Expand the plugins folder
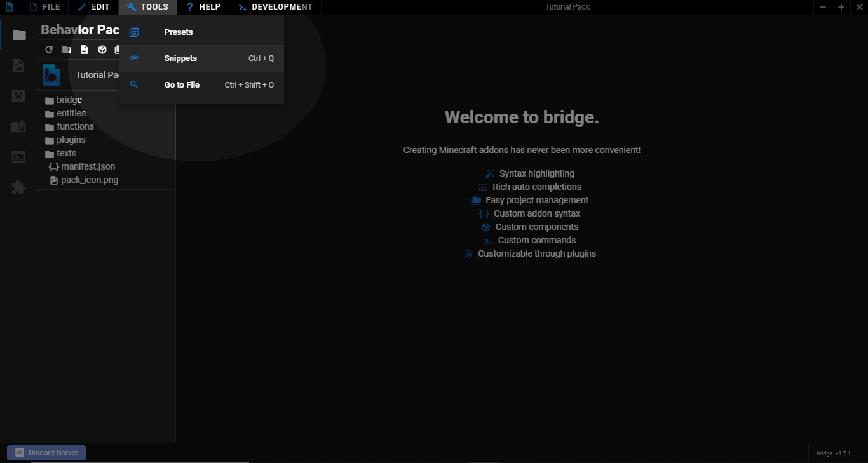The height and width of the screenshot is (463, 868). click(x=65, y=140)
